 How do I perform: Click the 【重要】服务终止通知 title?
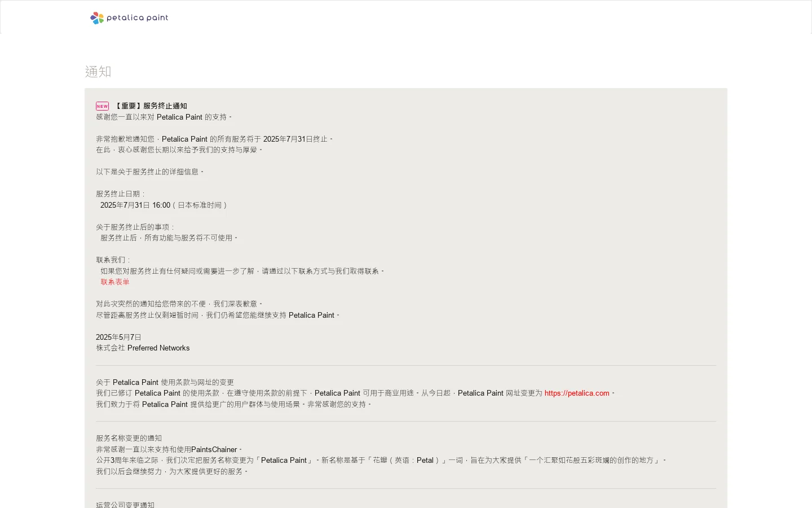pyautogui.click(x=151, y=106)
